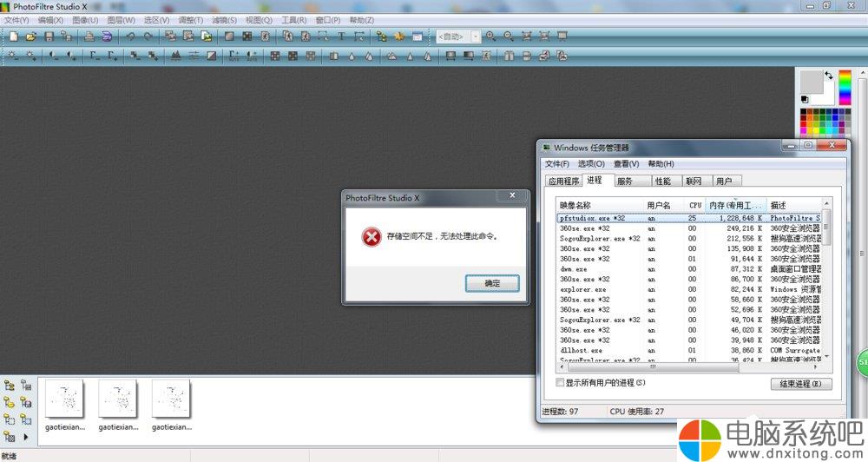Click the foreground color swatch
Image resolution: width=868 pixels, height=462 pixels.
[812, 82]
